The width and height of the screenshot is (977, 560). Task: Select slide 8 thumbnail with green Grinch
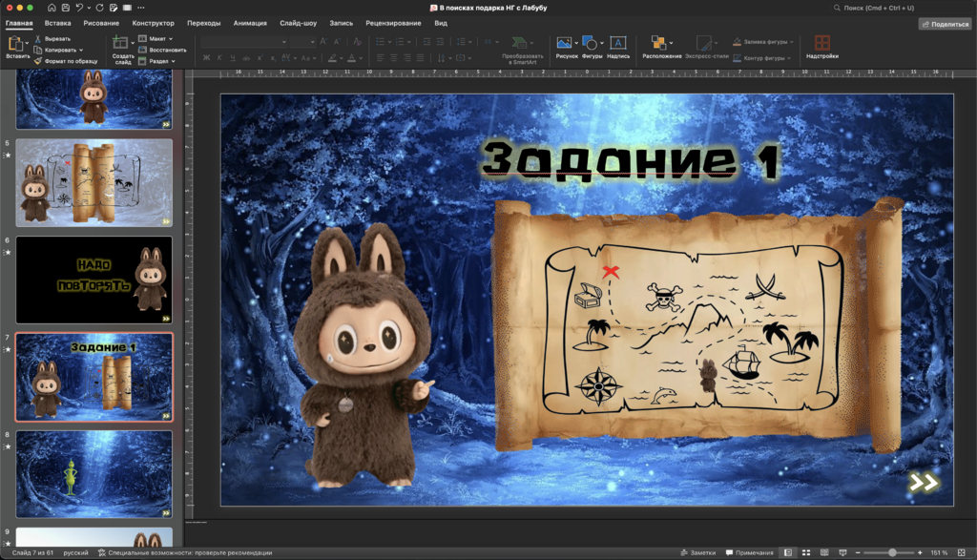tap(94, 474)
